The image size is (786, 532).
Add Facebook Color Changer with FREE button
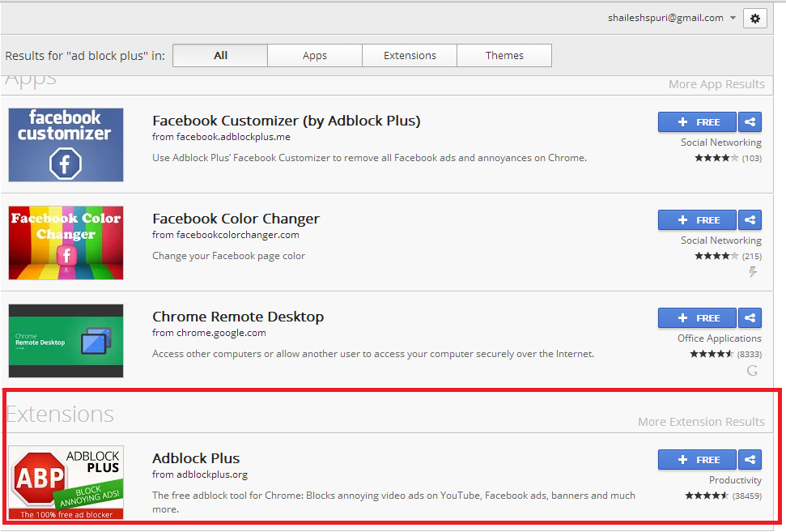point(697,219)
